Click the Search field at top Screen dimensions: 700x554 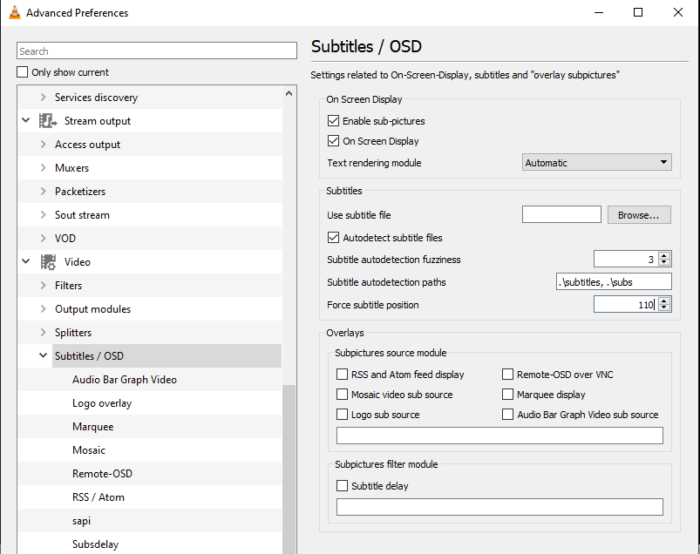click(x=157, y=51)
